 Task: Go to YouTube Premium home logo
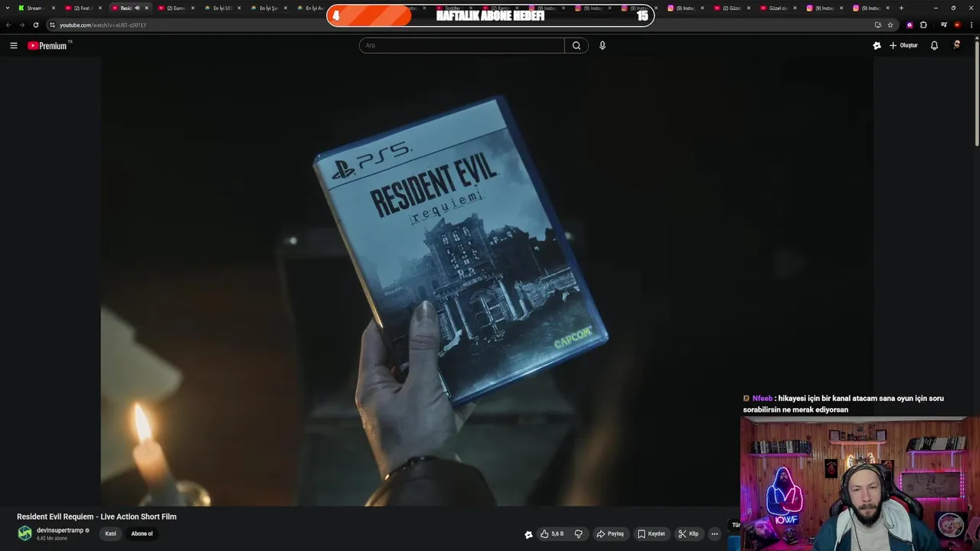pos(48,45)
